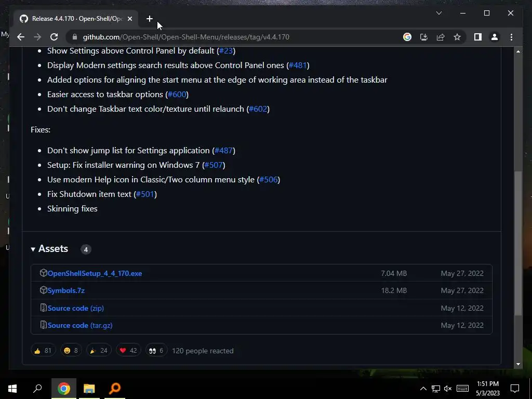Go back using browser back arrow
Screen dimensions: 532x399
tap(21, 37)
